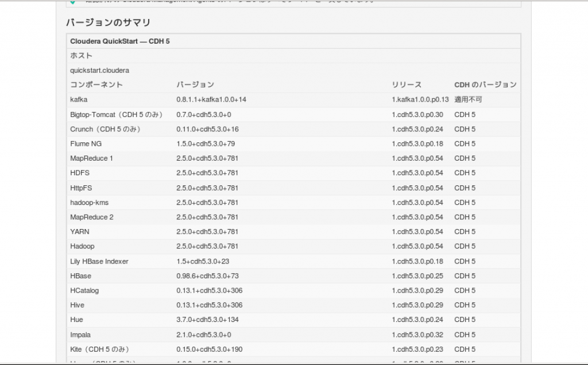Viewport: 588px width, 365px height.
Task: Click Lily HBase Indexer release 1.cdh5.3.0.p0.18
Action: tap(418, 262)
